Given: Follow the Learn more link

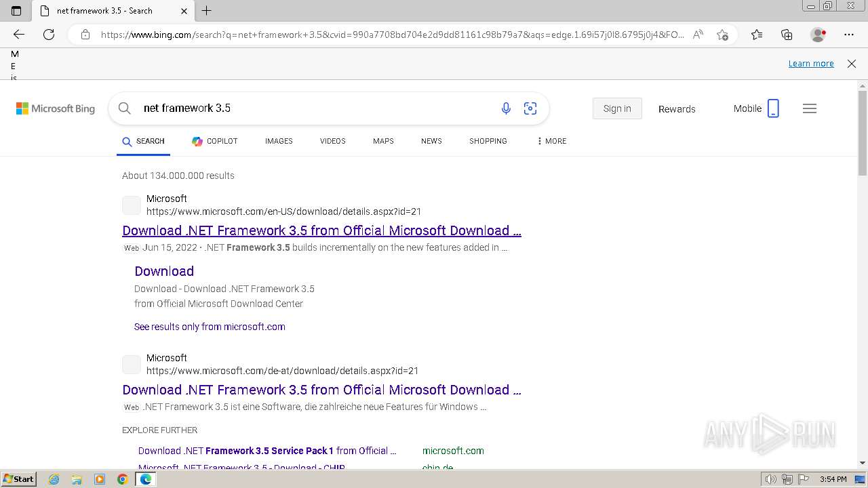Looking at the screenshot, I should pyautogui.click(x=811, y=64).
